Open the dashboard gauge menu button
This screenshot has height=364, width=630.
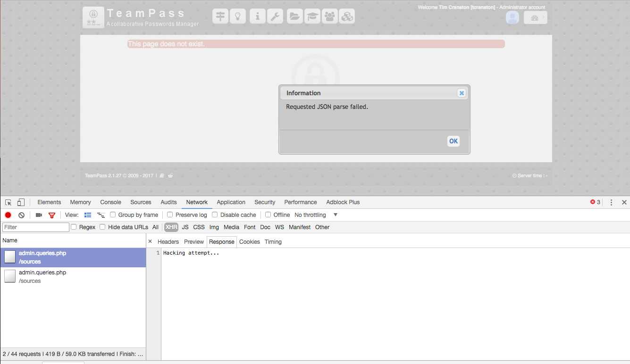click(x=536, y=18)
